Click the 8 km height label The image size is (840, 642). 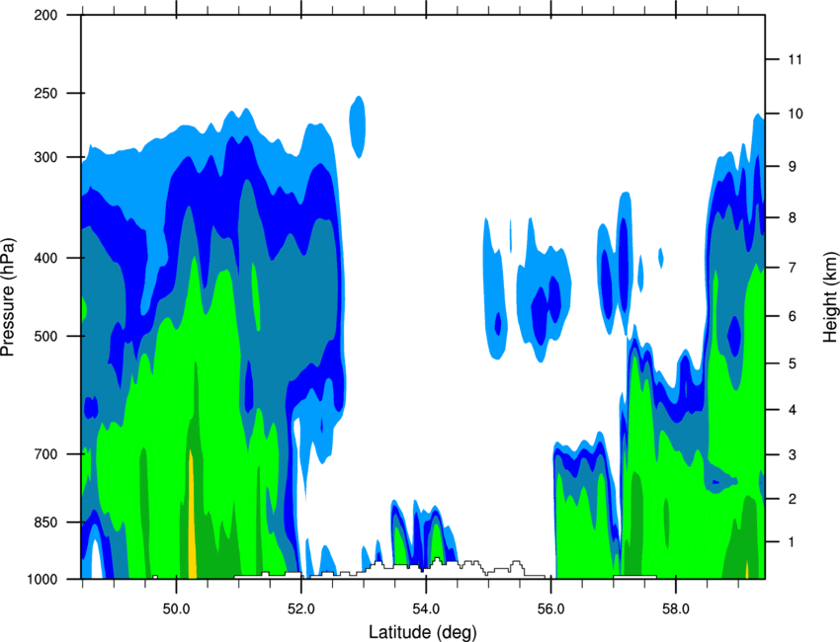[x=792, y=217]
